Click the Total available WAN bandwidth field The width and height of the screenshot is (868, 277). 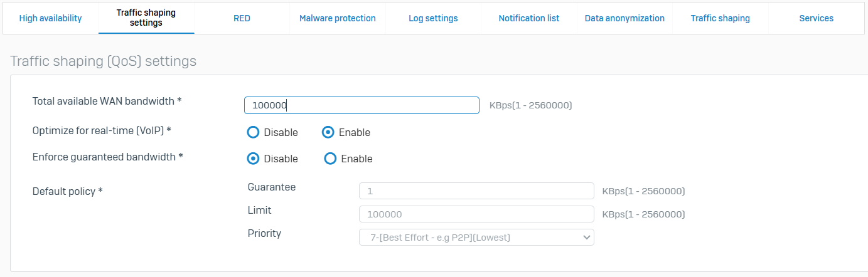[362, 105]
